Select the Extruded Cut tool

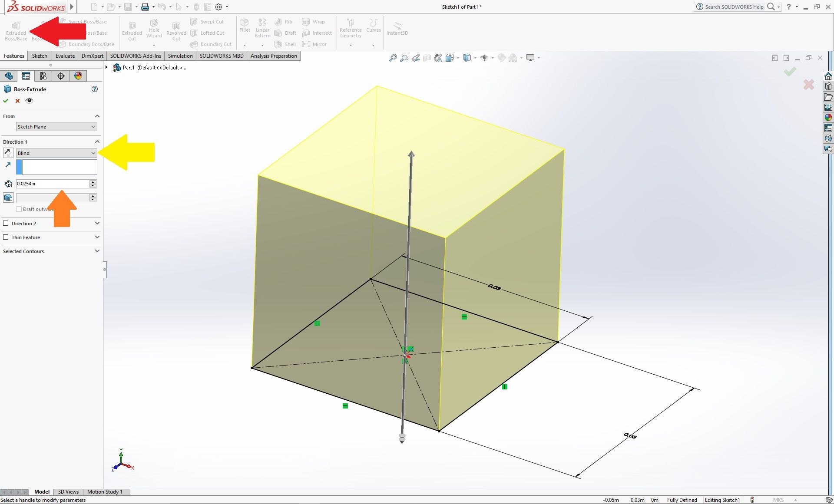[132, 29]
